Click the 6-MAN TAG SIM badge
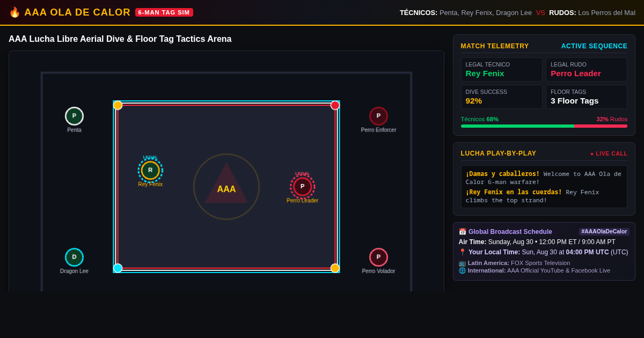Image resolution: width=644 pixels, height=338 pixels. [x=164, y=12]
